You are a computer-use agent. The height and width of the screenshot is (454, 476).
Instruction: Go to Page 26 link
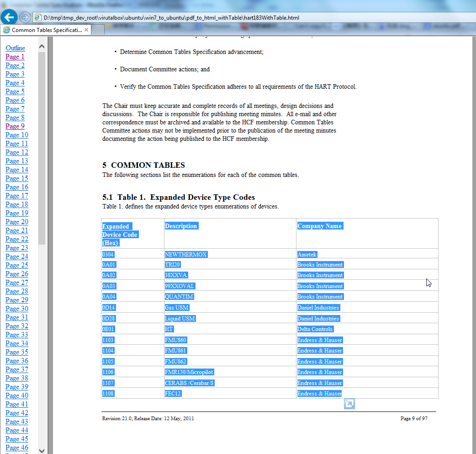coord(17,274)
